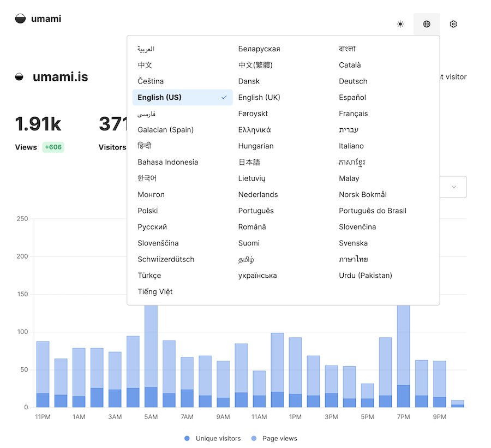Open the settings gear icon
The width and height of the screenshot is (491, 448).
coord(453,24)
